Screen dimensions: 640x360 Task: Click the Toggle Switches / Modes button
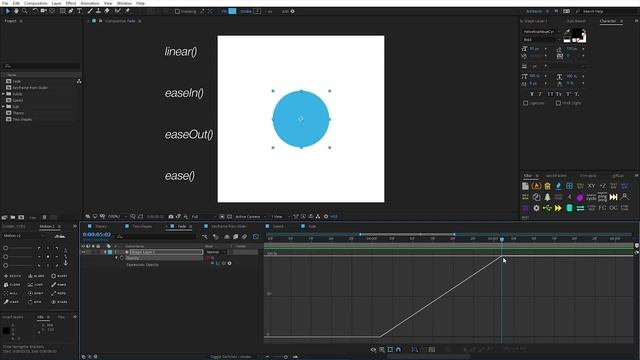pyautogui.click(x=231, y=357)
